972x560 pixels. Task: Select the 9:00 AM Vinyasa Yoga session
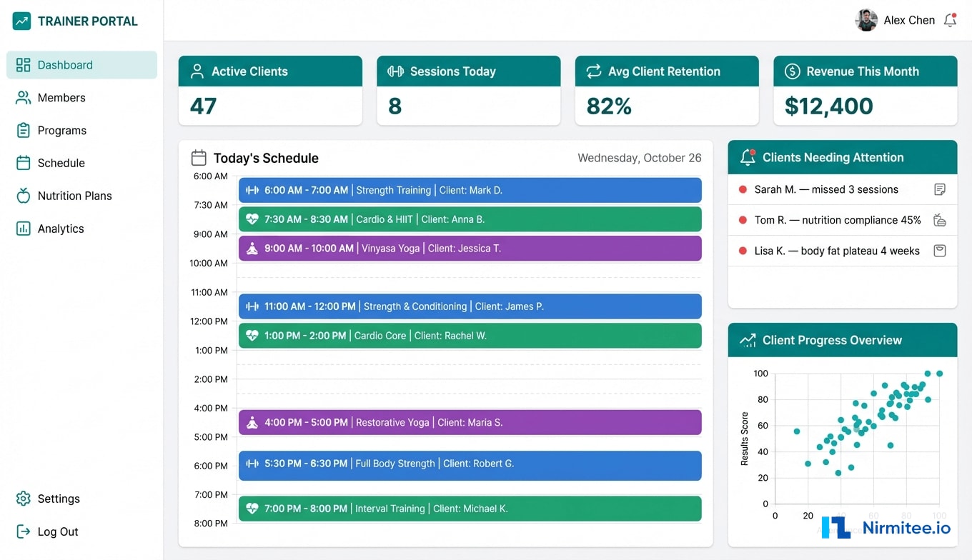(x=470, y=248)
